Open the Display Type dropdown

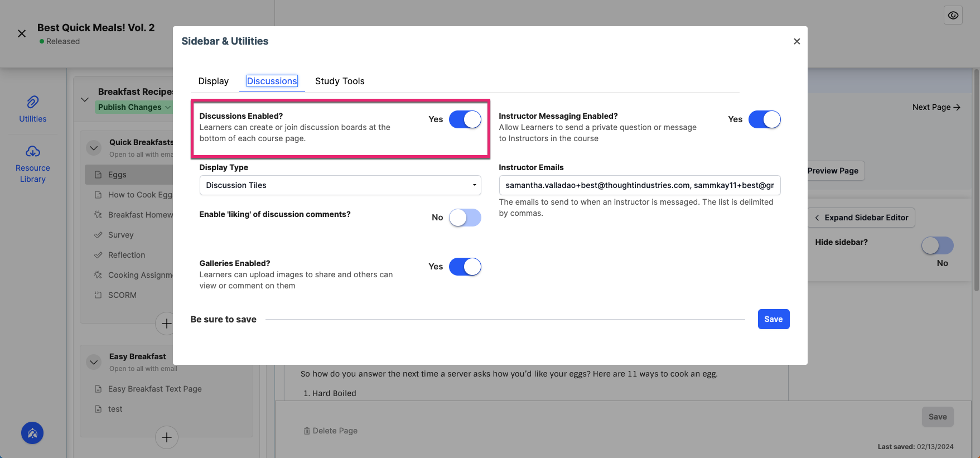tap(340, 185)
